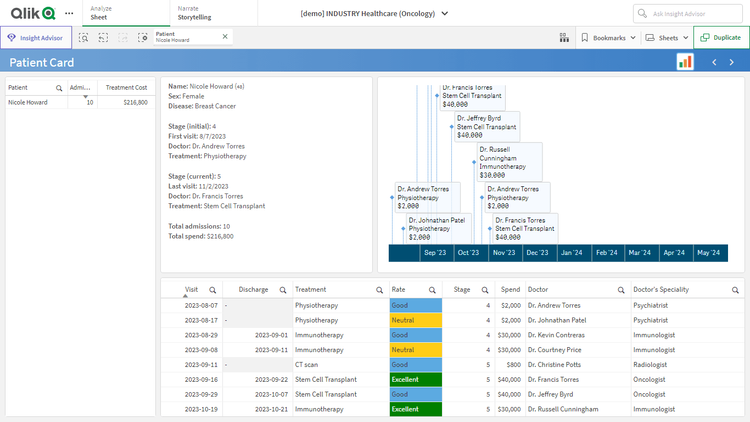Viewport: 750px width, 422px height.
Task: Expand the app title dropdown
Action: pos(444,14)
